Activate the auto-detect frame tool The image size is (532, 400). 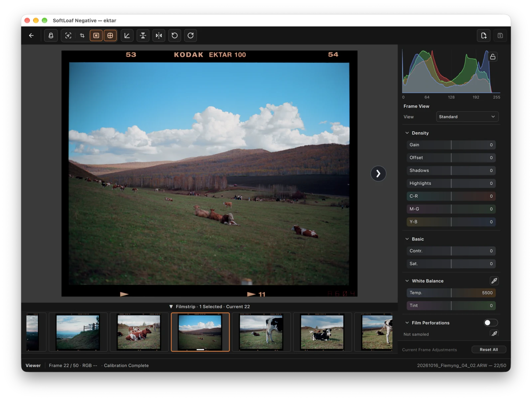click(x=68, y=36)
